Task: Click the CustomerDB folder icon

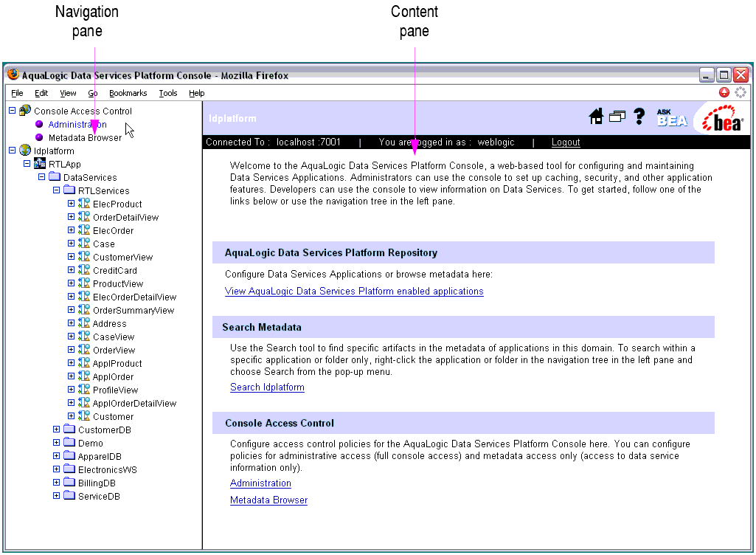Action: (x=69, y=429)
